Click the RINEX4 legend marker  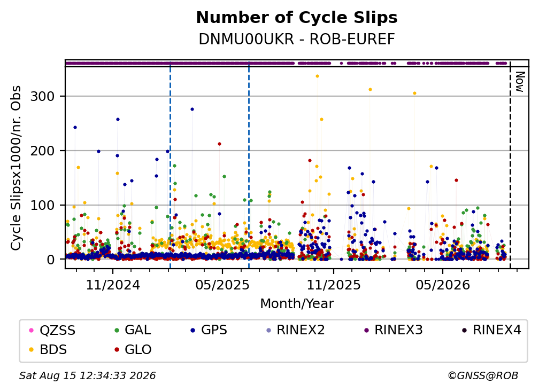click(464, 330)
